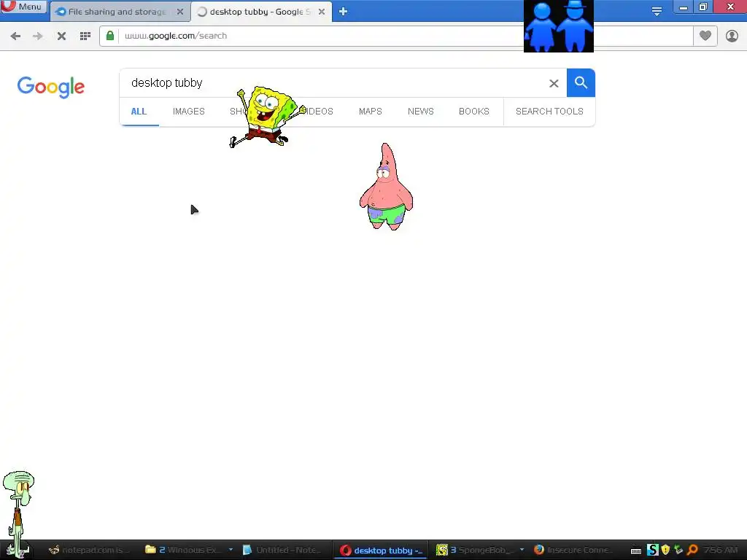Open the Insecure Connection Firefox taskbar item
Screen dimensions: 747x560
click(574, 550)
